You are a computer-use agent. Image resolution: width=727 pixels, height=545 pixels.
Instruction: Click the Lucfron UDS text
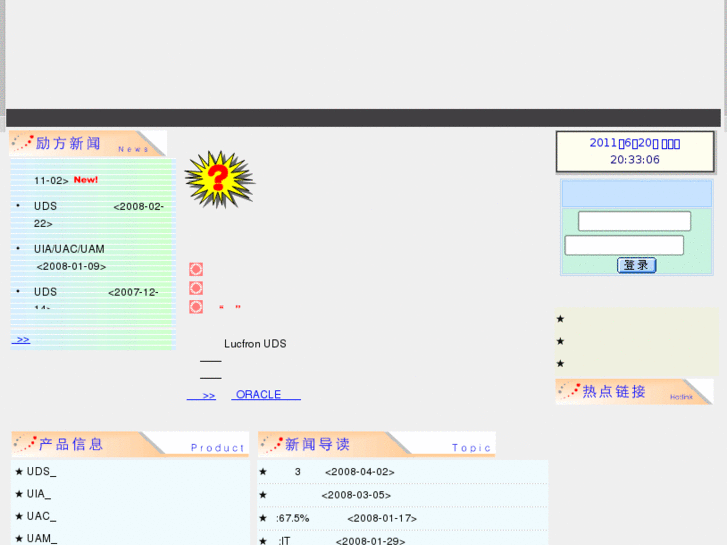[255, 344]
